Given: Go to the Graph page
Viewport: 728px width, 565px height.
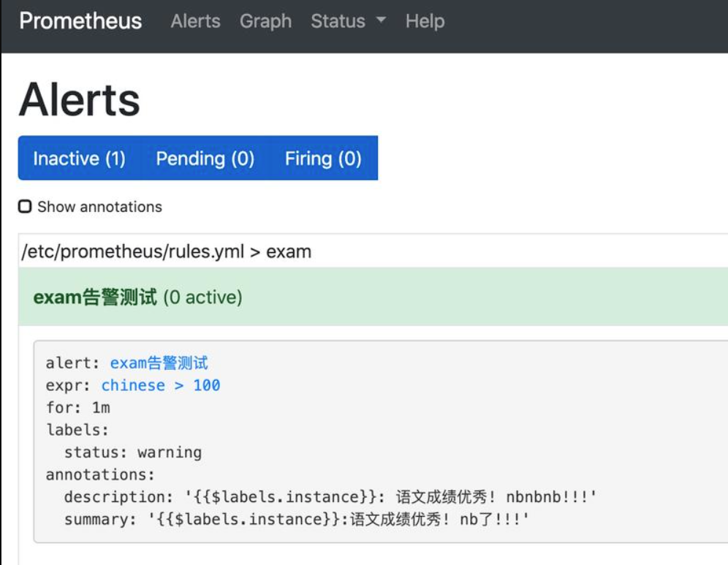Looking at the screenshot, I should pos(265,21).
